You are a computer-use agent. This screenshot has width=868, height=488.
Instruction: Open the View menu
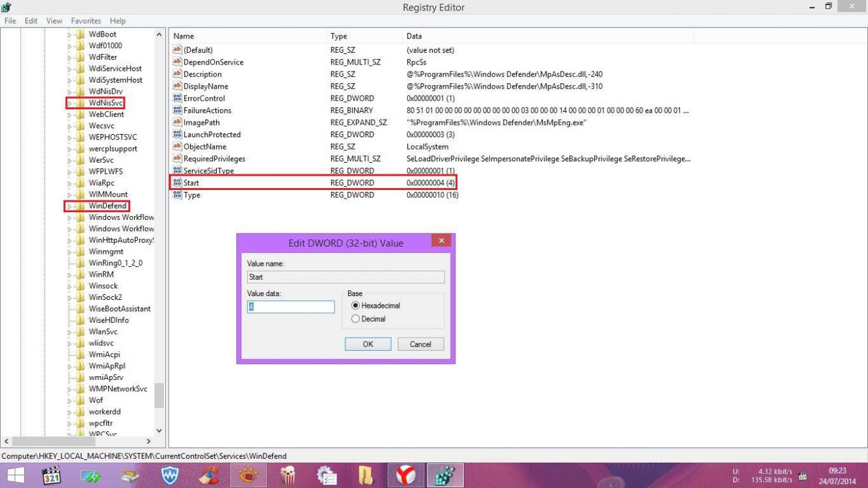click(x=55, y=21)
